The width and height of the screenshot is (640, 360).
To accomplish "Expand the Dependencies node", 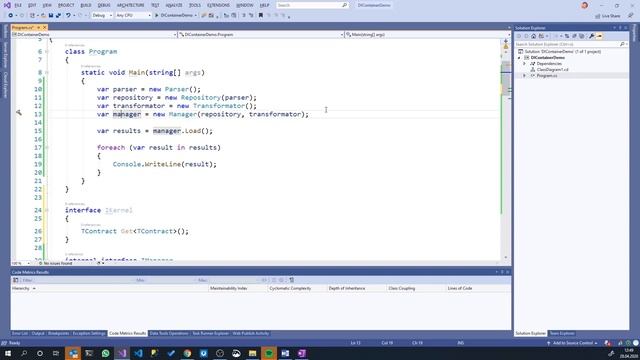I will [524, 64].
